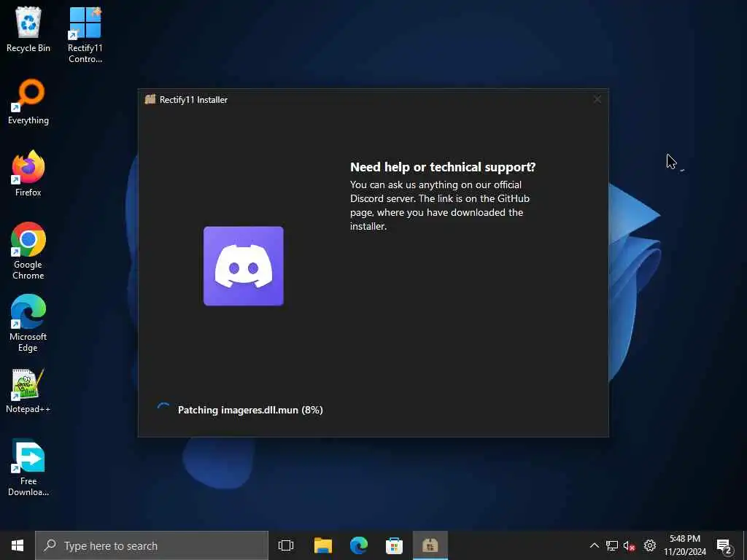Select the Google Chrome desktop shortcut

tap(28, 251)
